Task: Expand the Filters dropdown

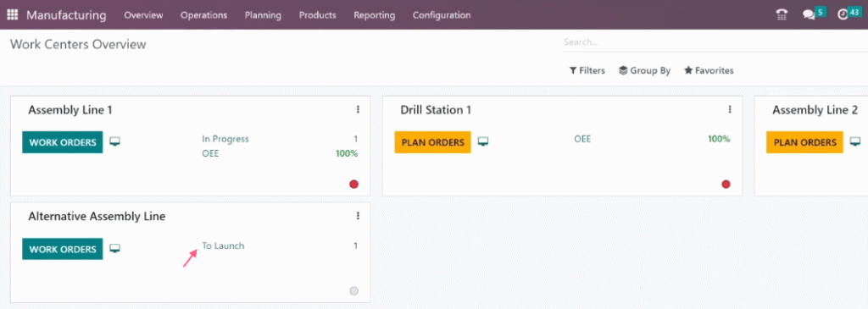Action: [587, 71]
